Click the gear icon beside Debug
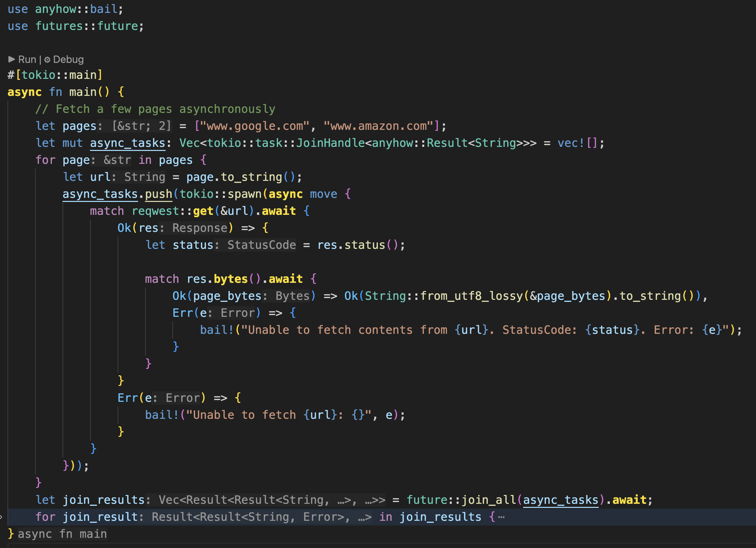The image size is (756, 548). click(47, 59)
